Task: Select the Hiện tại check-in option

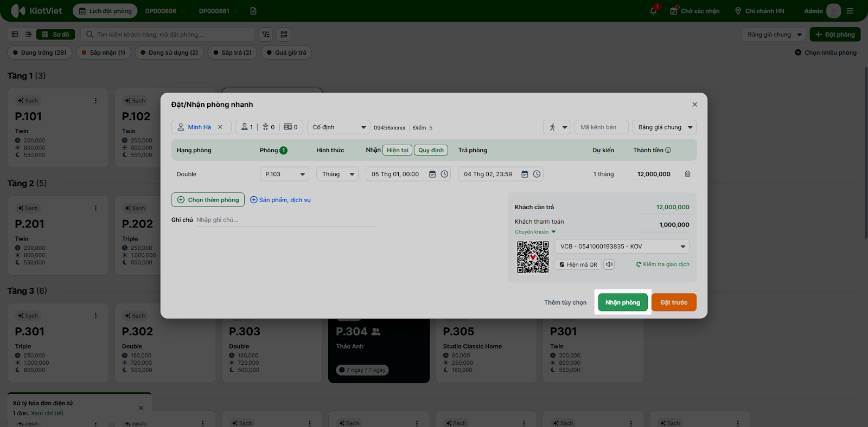Action: pyautogui.click(x=398, y=150)
